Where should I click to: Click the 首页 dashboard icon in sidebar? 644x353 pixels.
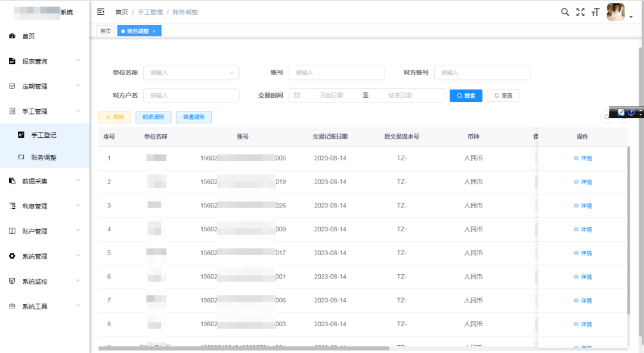[12, 36]
